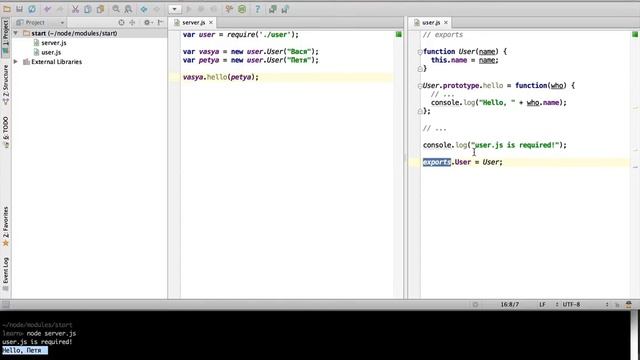Open the run configuration dropdown
Viewport: 640px width, 360px height.
click(x=174, y=9)
